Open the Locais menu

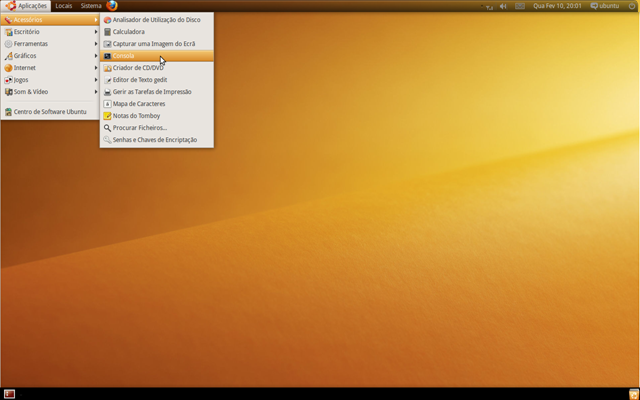pyautogui.click(x=64, y=6)
